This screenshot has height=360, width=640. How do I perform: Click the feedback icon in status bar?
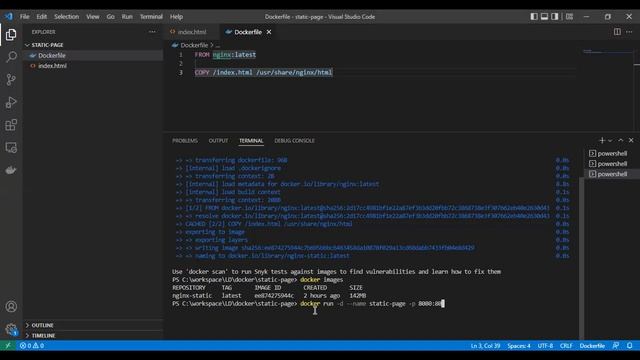point(616,346)
